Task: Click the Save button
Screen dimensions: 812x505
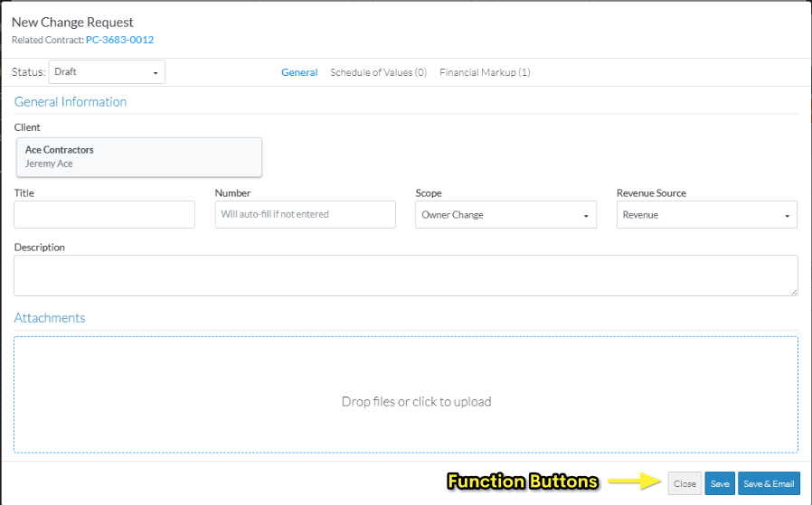Action: pyautogui.click(x=720, y=484)
